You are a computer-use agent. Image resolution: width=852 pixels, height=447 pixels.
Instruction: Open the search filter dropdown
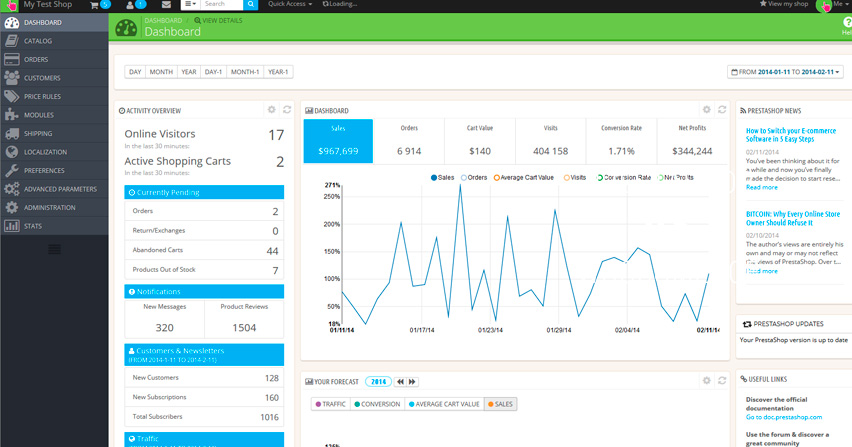point(190,4)
